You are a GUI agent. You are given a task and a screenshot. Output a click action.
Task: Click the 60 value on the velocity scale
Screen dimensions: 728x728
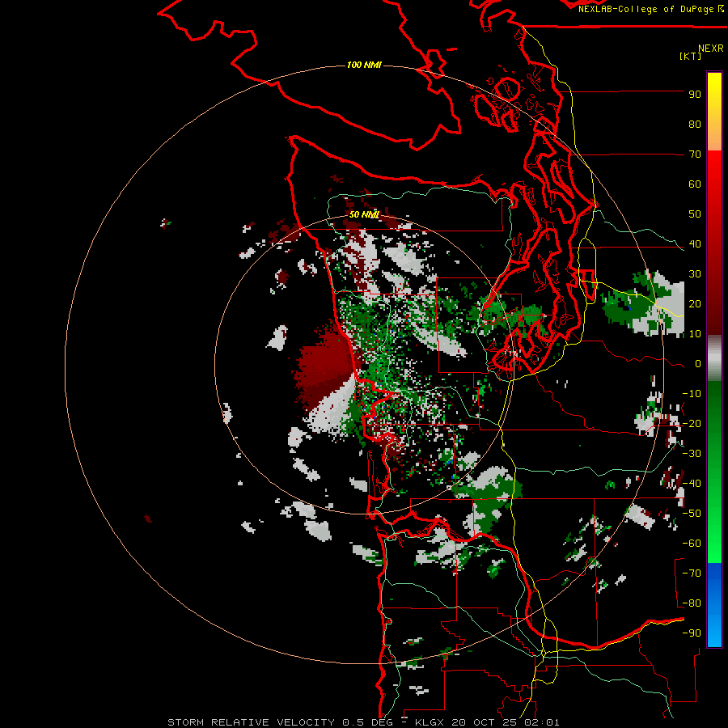695,184
